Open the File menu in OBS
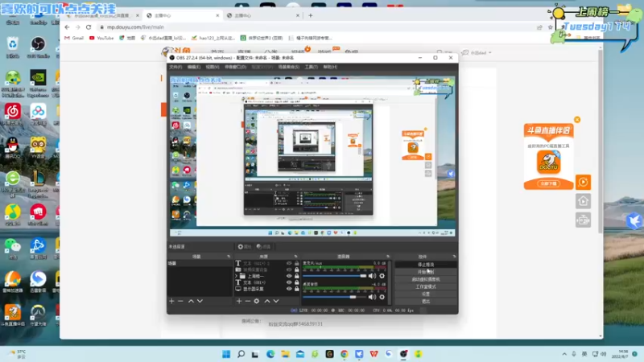The image size is (644, 362). (175, 67)
